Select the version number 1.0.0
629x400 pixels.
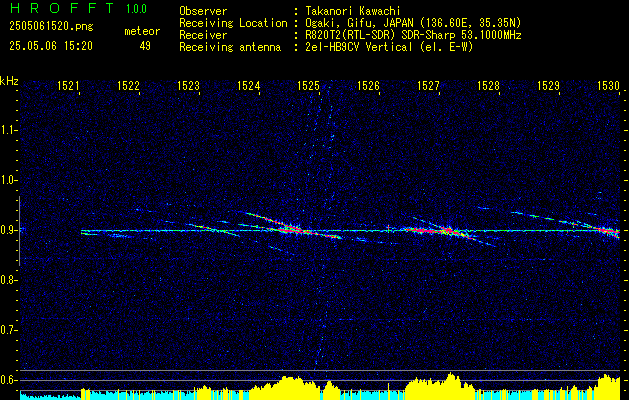pyautogui.click(x=136, y=9)
